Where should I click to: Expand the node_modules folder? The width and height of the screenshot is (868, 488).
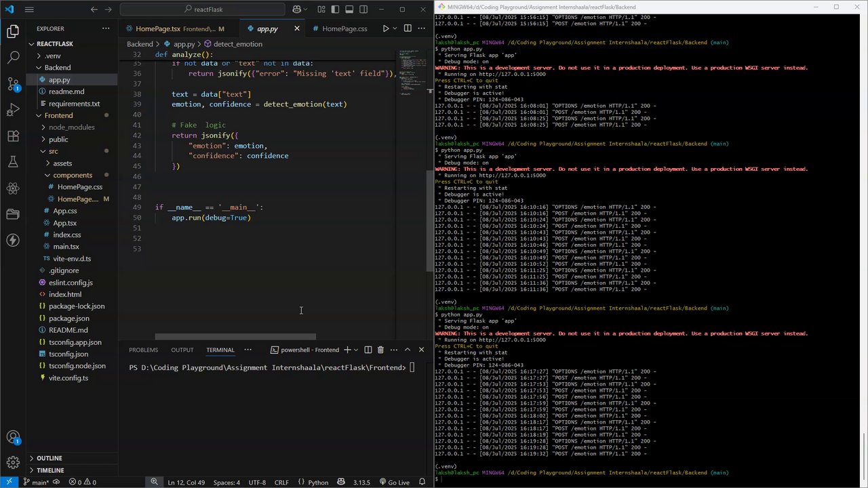(71, 127)
